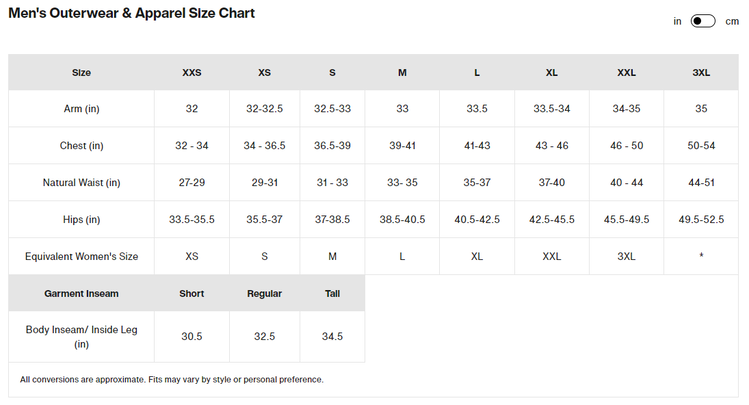
Task: Click the "in" unit label
Action: pyautogui.click(x=677, y=21)
